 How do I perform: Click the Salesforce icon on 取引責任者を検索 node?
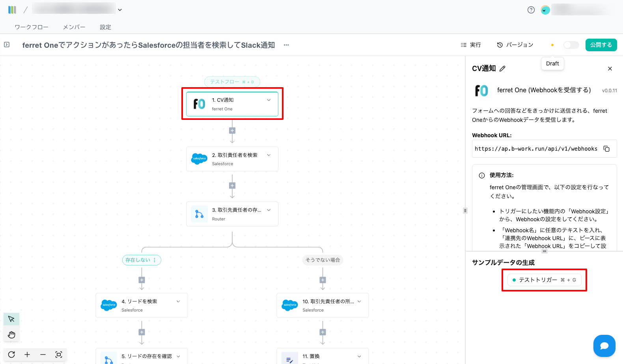click(x=199, y=159)
